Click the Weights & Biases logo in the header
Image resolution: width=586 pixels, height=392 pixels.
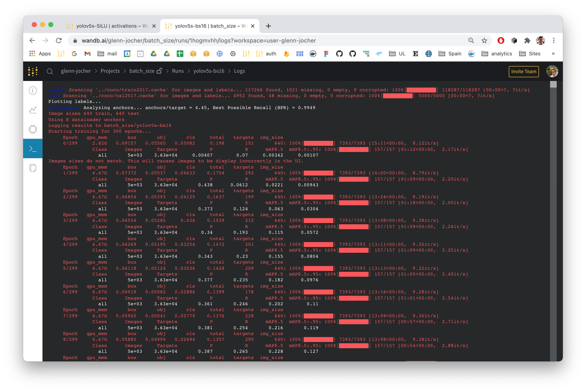(x=33, y=71)
